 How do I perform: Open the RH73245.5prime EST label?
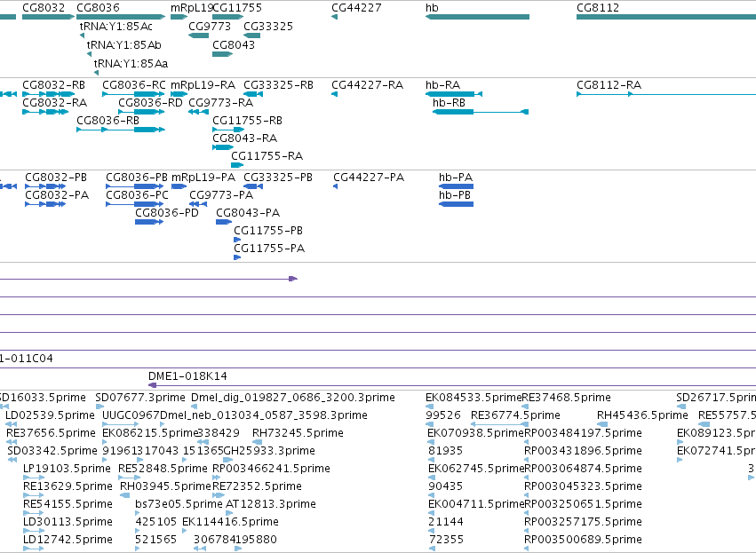pos(298,433)
